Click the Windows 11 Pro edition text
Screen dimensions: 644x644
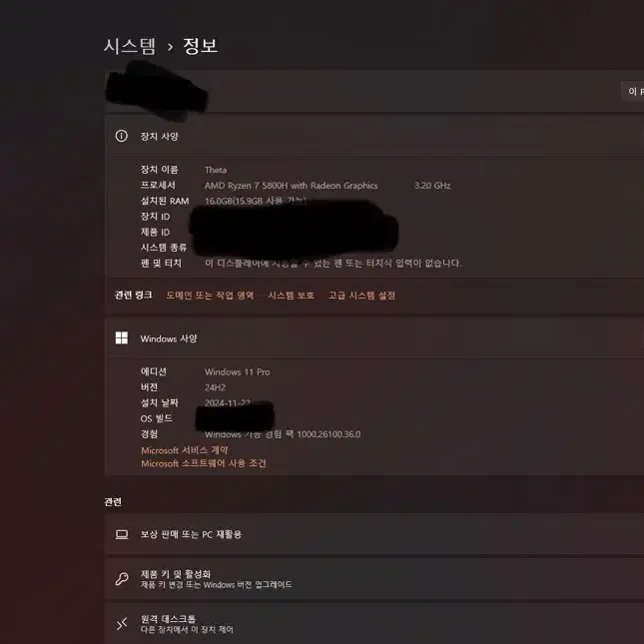click(x=237, y=371)
